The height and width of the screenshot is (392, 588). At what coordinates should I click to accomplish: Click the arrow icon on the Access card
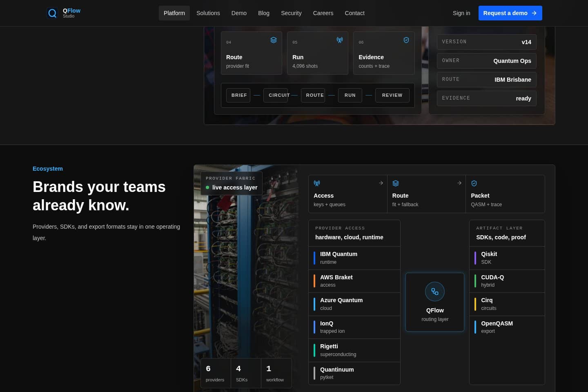(381, 183)
